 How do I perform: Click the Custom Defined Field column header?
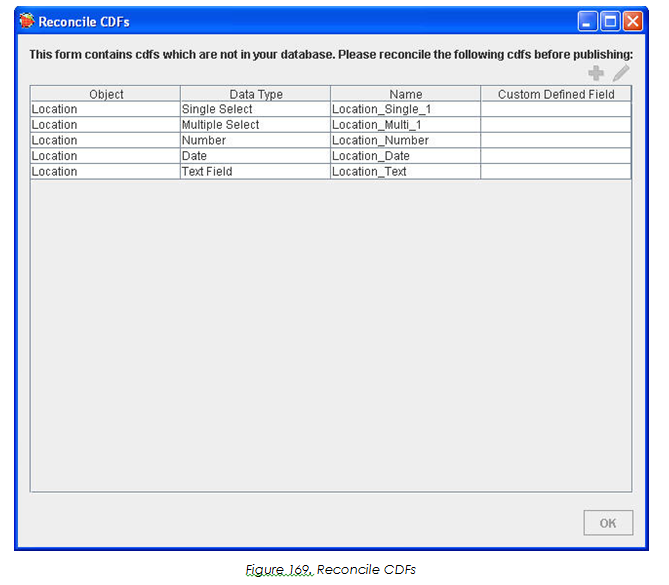[x=556, y=94]
